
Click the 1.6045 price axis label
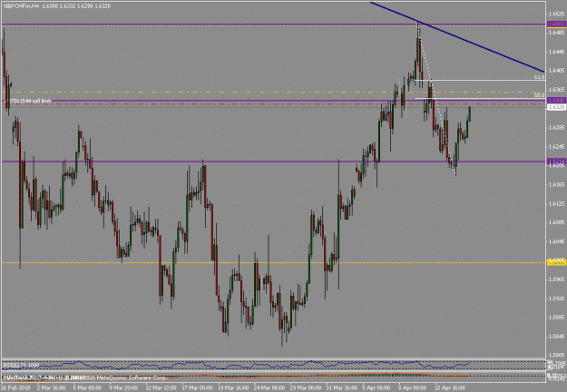click(x=556, y=241)
